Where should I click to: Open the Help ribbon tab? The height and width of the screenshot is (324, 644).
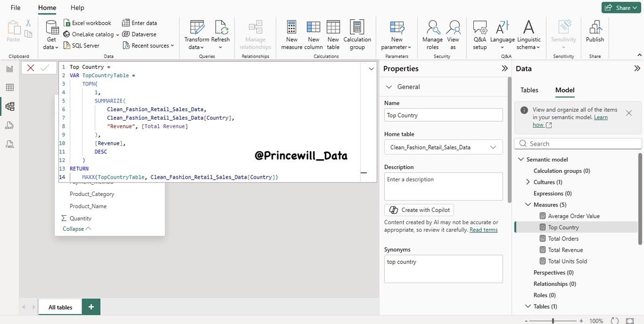point(77,8)
